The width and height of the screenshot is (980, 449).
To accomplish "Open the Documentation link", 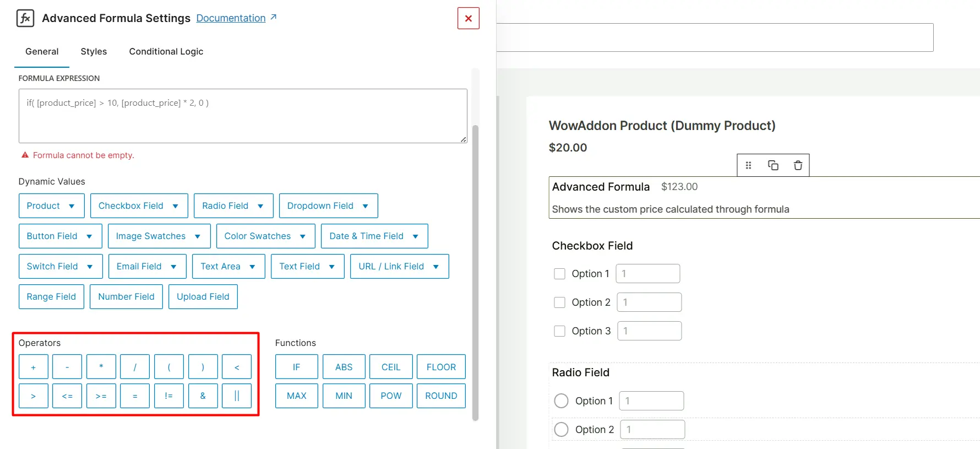I will [x=231, y=18].
